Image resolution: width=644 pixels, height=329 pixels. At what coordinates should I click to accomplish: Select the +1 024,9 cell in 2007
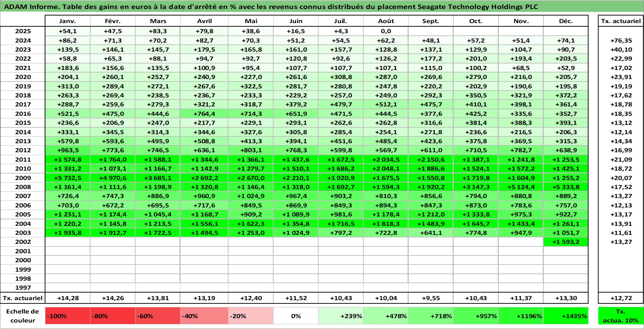tap(251, 196)
